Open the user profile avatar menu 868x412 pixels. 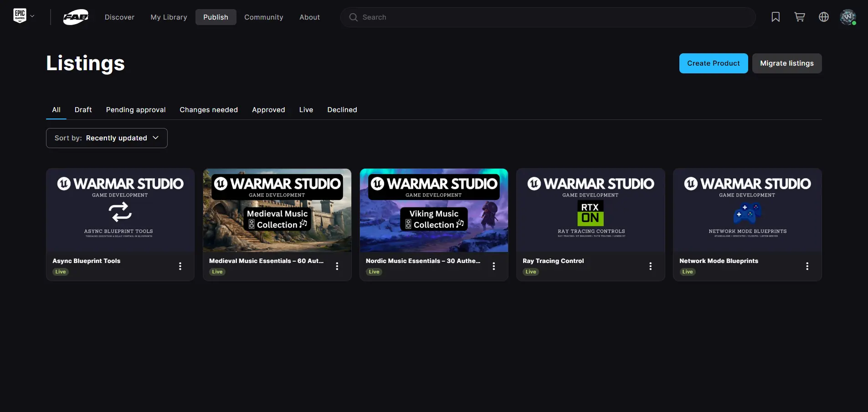847,17
